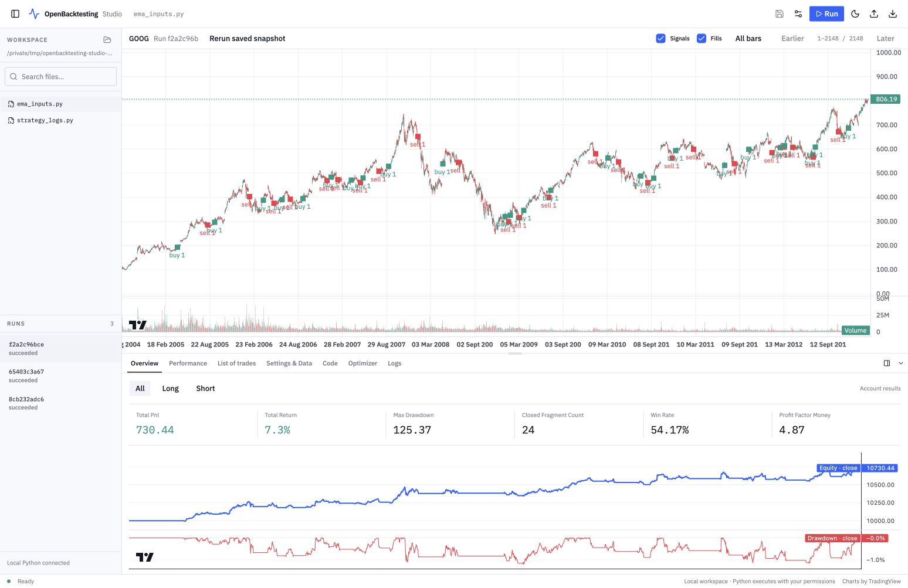Click the Search files input

pos(61,77)
